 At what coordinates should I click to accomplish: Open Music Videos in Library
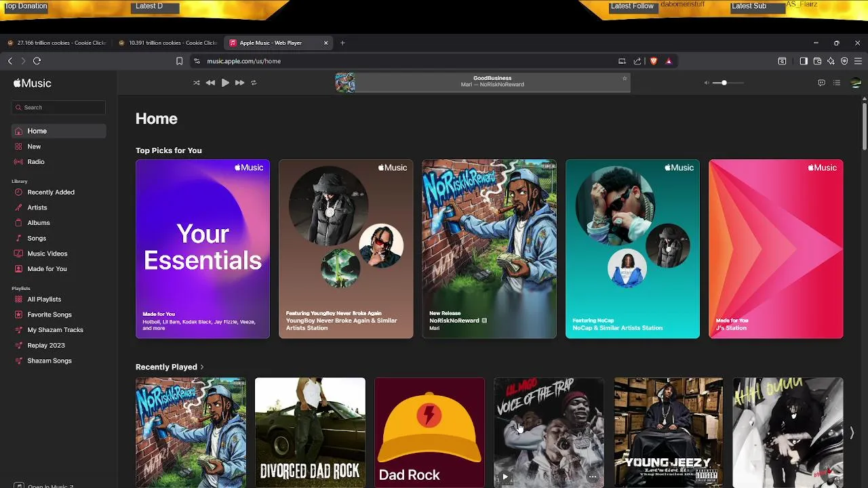[59, 253]
